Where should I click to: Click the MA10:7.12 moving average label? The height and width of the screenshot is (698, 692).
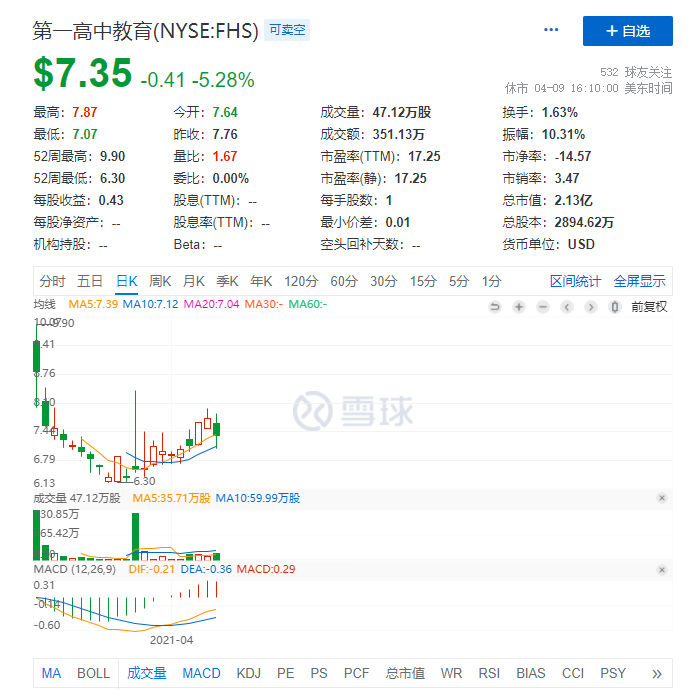pos(150,304)
